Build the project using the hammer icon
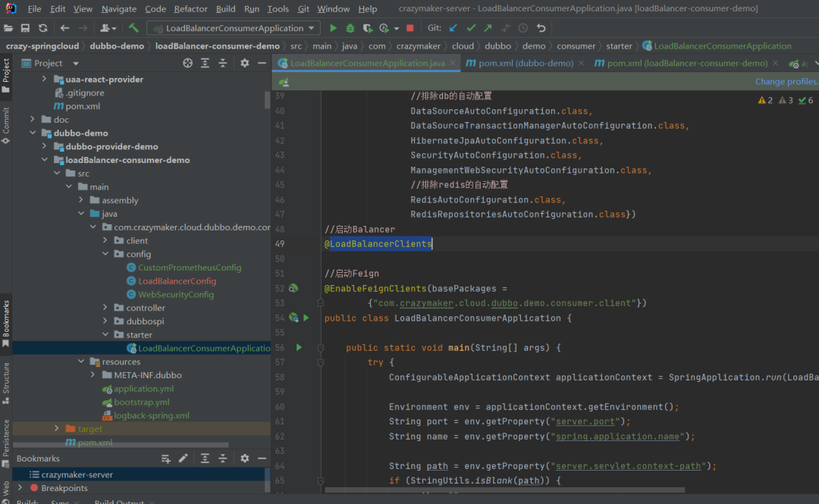 133,28
